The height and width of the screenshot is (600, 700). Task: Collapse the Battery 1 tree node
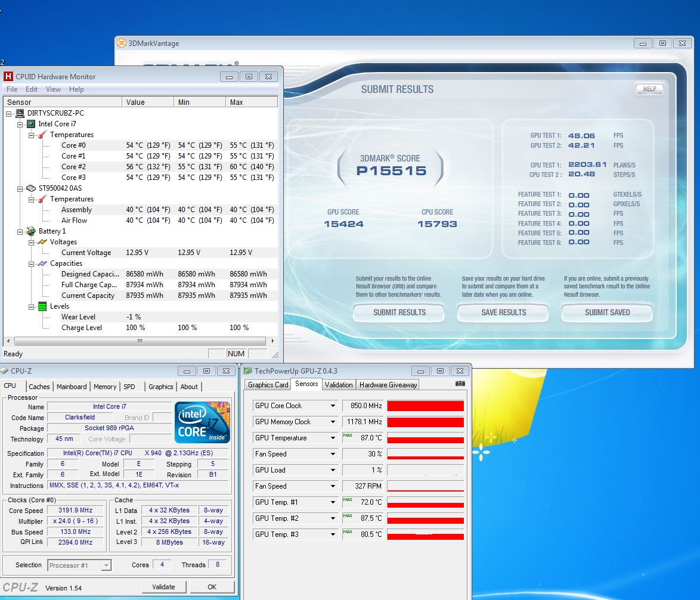coord(20,232)
